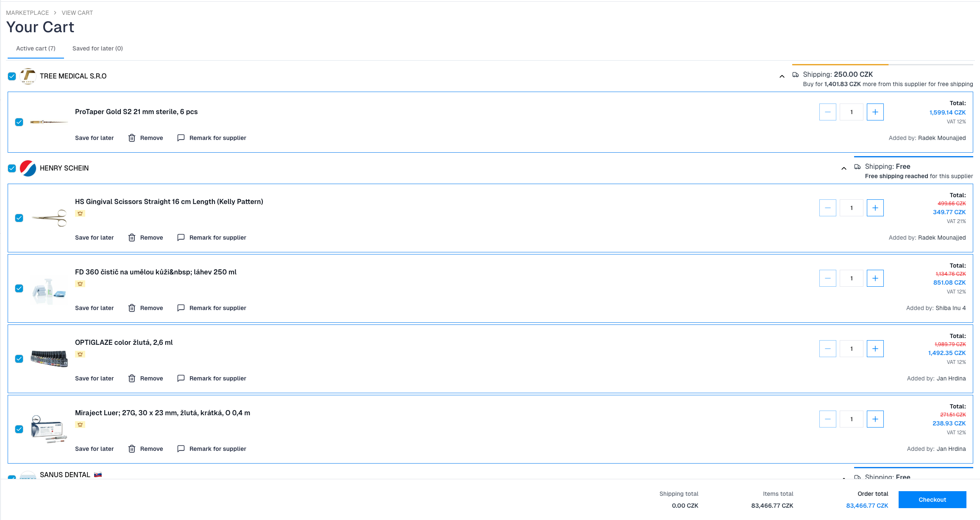Toggle the OPTIGLAZE color item checkbox
This screenshot has height=520, width=980.
point(19,359)
